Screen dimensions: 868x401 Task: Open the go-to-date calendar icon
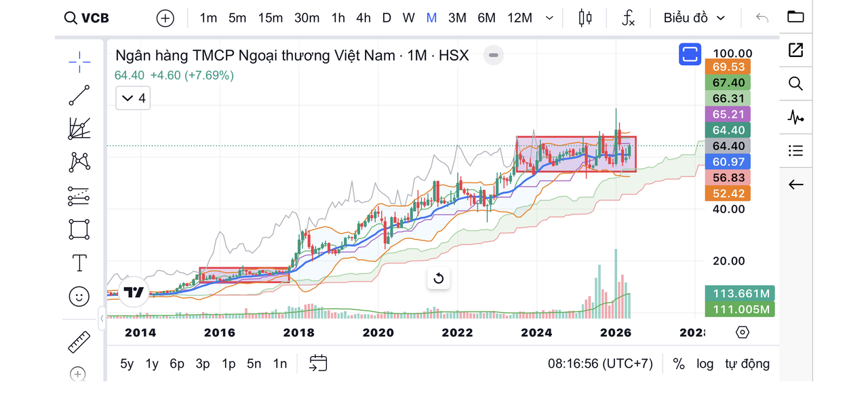click(318, 364)
